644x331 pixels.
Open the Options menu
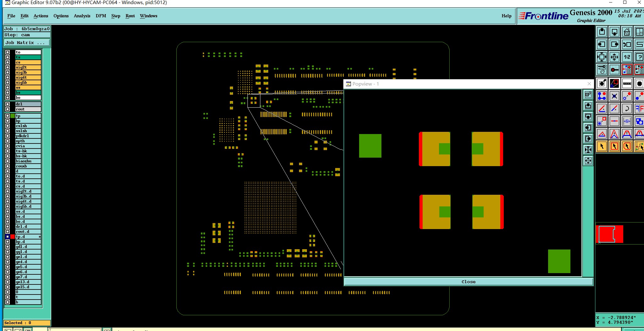61,16
